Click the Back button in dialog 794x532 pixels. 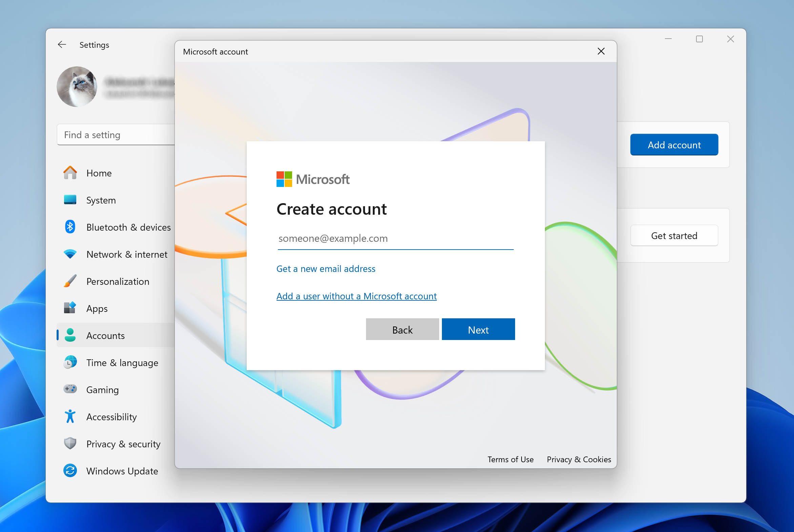pyautogui.click(x=402, y=329)
